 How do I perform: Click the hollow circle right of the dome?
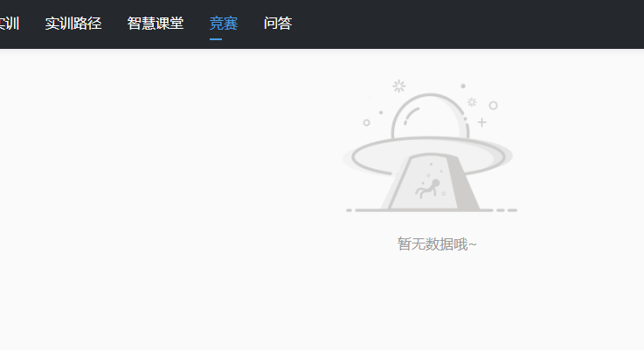(494, 106)
